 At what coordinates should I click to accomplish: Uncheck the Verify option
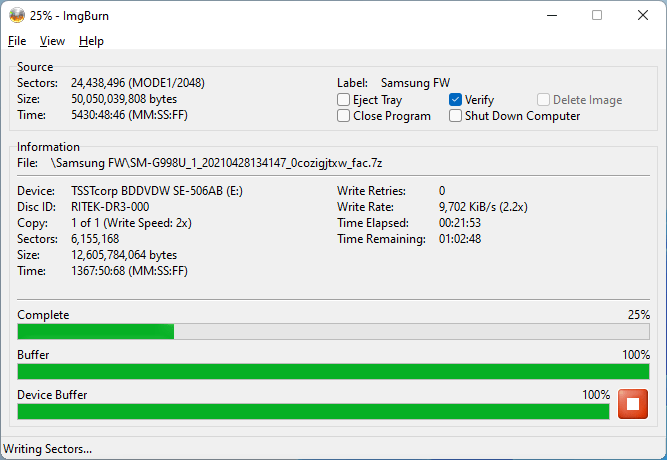pos(456,100)
